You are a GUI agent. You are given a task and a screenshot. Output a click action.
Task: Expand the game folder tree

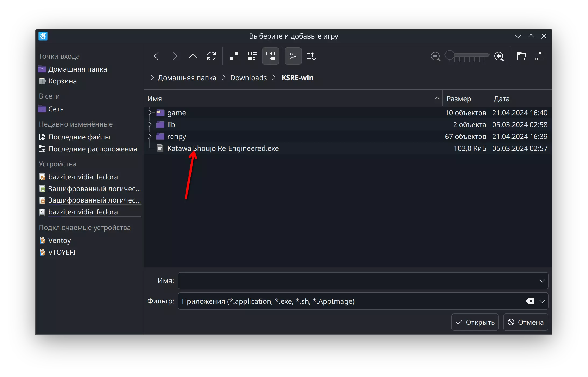click(150, 113)
